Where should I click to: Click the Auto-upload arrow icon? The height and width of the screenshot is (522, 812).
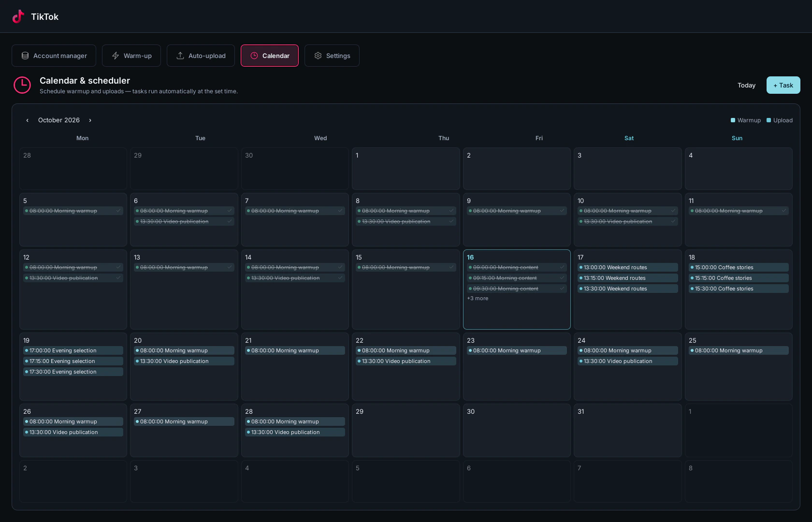click(180, 56)
